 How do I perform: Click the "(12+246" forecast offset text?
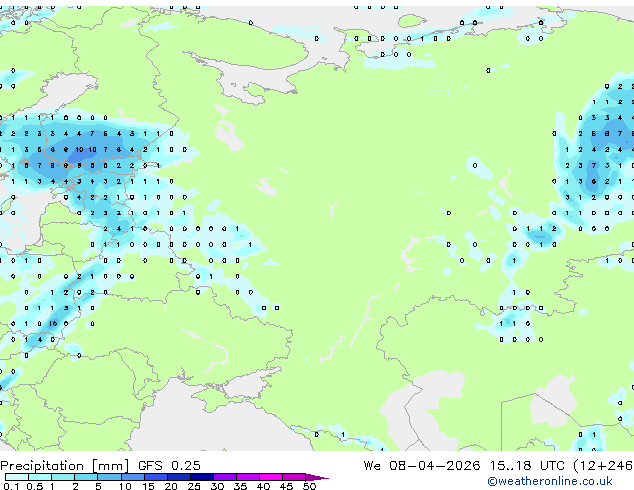[603, 466]
